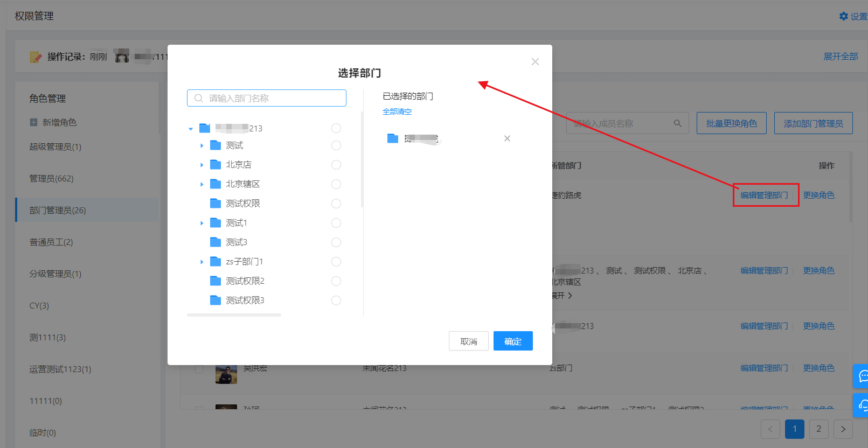Collapse the root department tree node
This screenshot has height=448, width=868.
(x=191, y=129)
